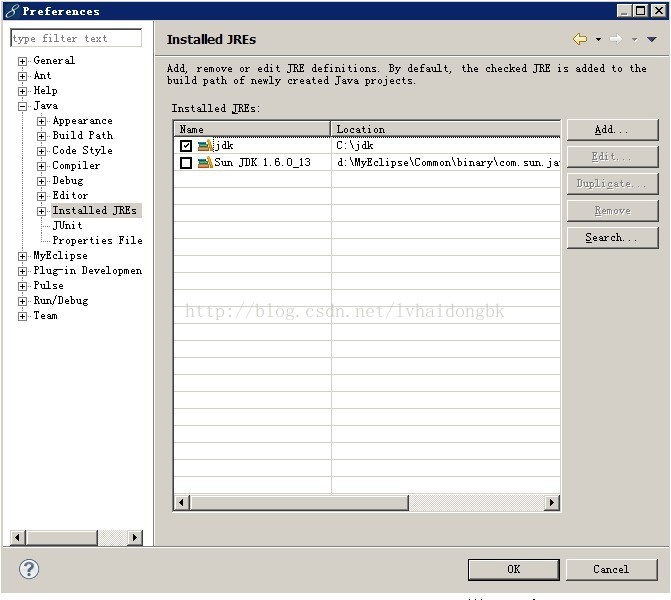
Task: Sort by the Name column header
Action: [x=252, y=129]
